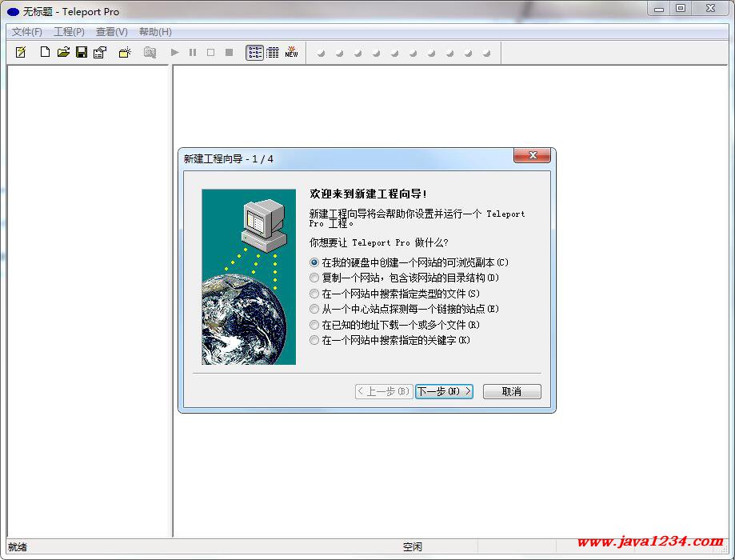Screen dimensions: 735x560
Task: Click the hollow square stop icon
Action: tap(211, 52)
